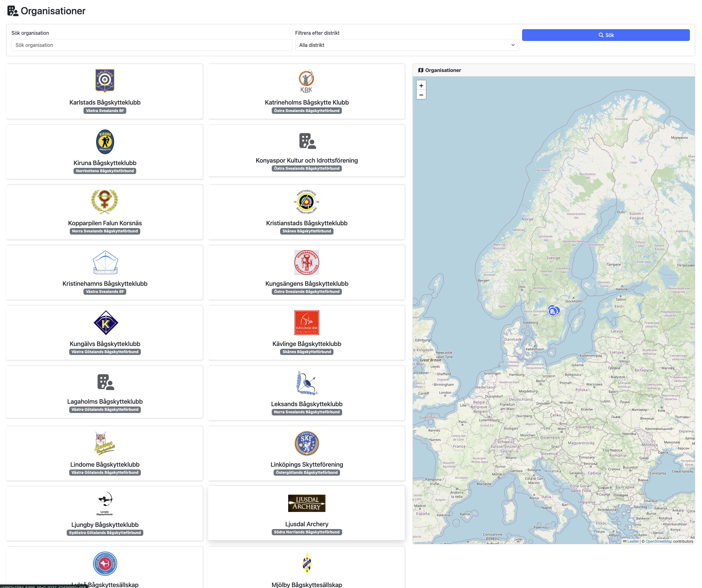Open the Leaflet attribution link
This screenshot has width=702, height=588.
[633, 541]
